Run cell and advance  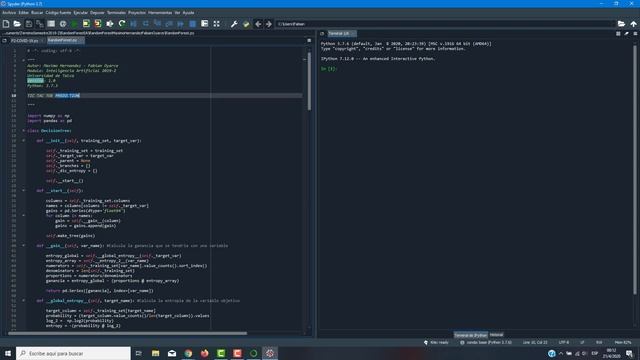click(98, 24)
